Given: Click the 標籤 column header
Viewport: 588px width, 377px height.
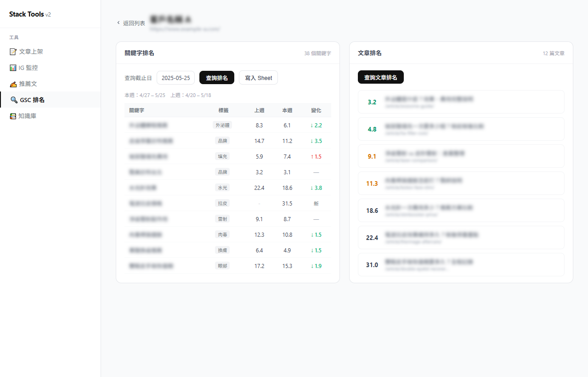Looking at the screenshot, I should (223, 110).
